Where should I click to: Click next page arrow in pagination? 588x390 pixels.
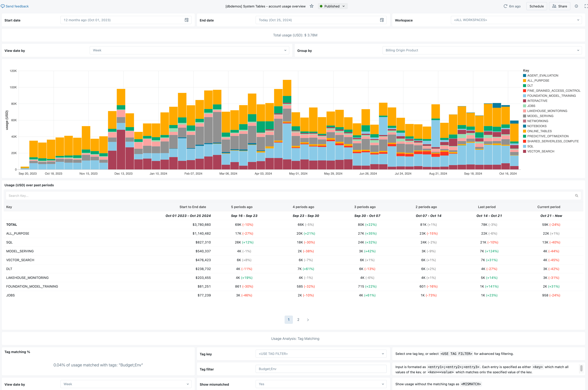308,320
